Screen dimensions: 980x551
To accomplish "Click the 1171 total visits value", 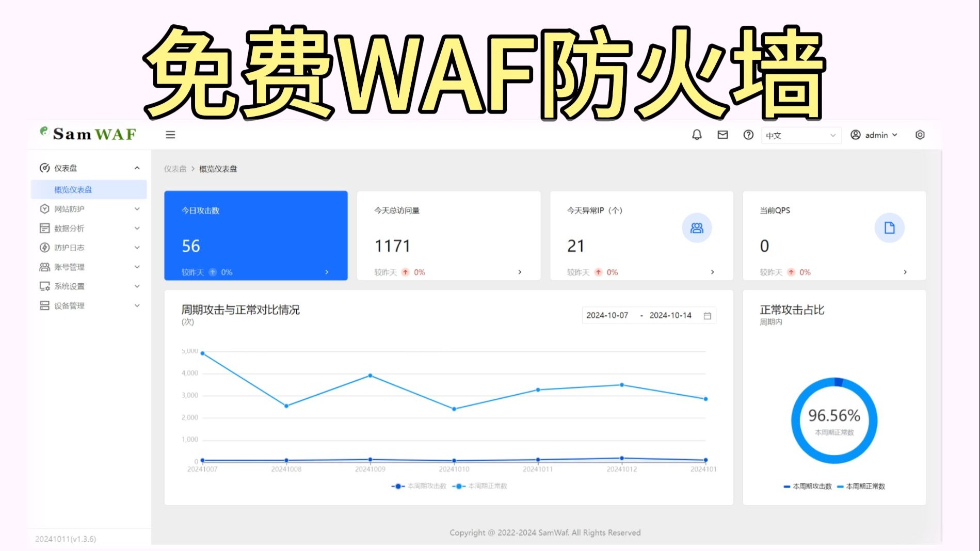I will 393,246.
